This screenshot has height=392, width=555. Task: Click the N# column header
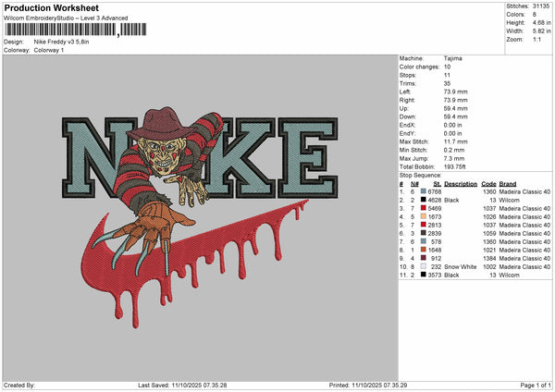point(414,184)
